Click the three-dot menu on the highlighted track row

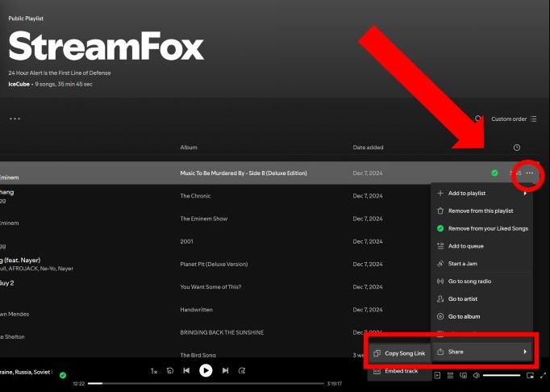530,173
